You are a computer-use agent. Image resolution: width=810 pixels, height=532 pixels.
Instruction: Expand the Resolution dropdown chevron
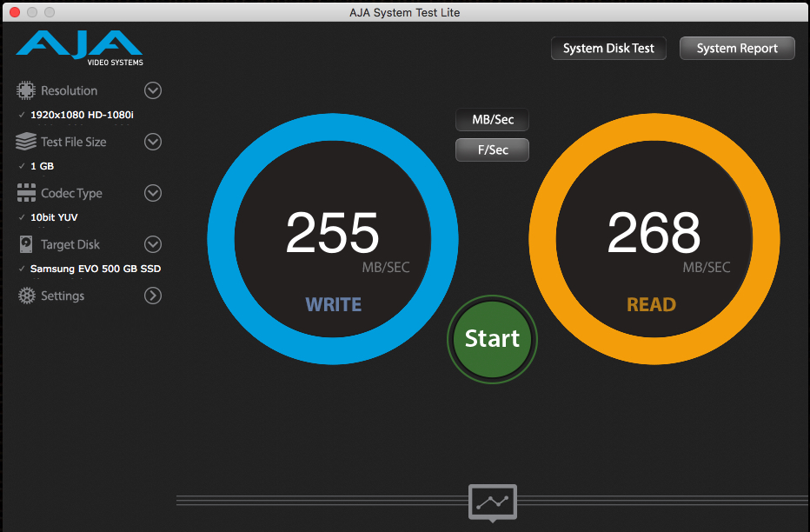click(x=153, y=90)
